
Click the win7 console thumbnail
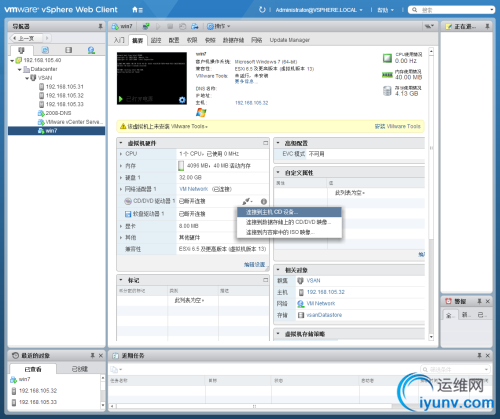pyautogui.click(x=152, y=78)
